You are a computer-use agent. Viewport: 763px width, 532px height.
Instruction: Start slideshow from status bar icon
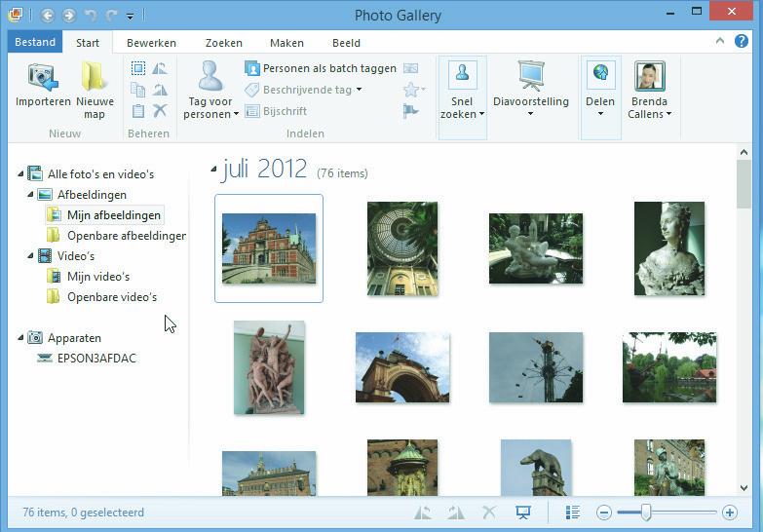pos(523,513)
